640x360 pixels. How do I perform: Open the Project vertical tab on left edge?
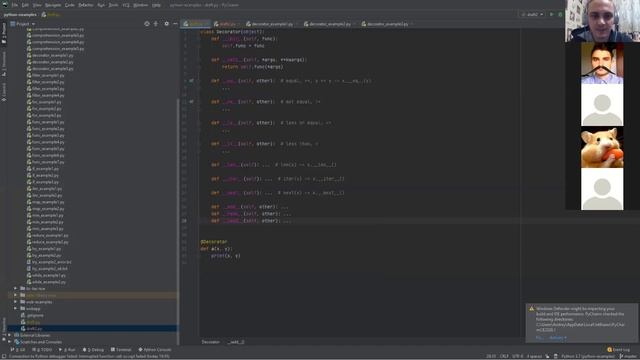pyautogui.click(x=4, y=33)
